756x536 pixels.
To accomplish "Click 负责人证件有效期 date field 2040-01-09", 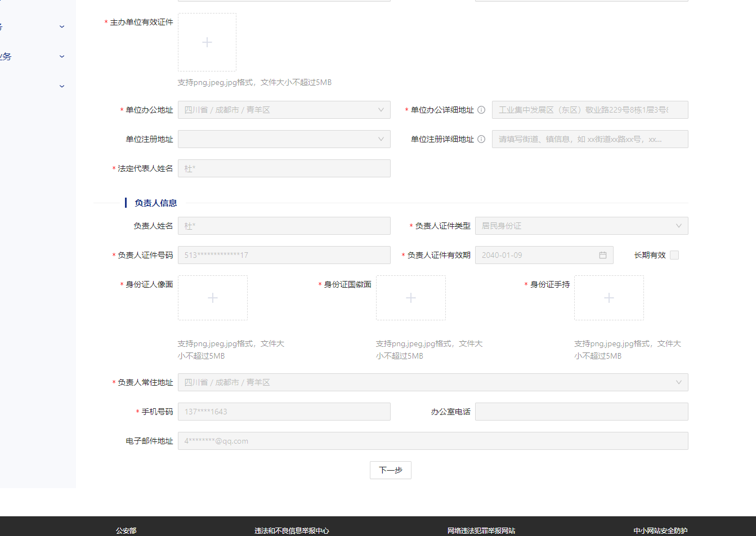I will point(544,255).
